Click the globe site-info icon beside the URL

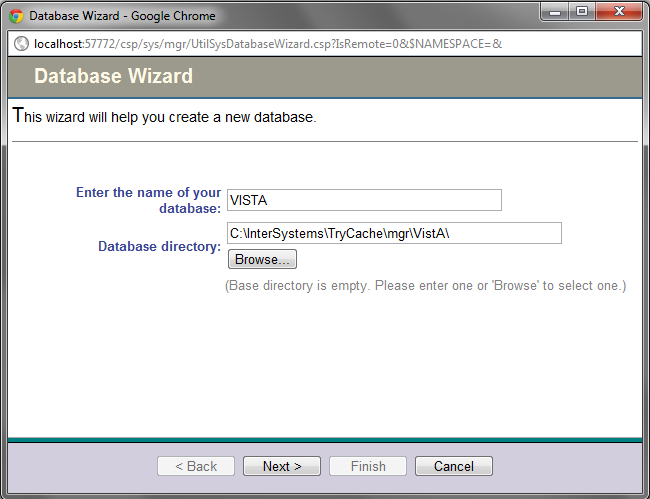click(20, 44)
